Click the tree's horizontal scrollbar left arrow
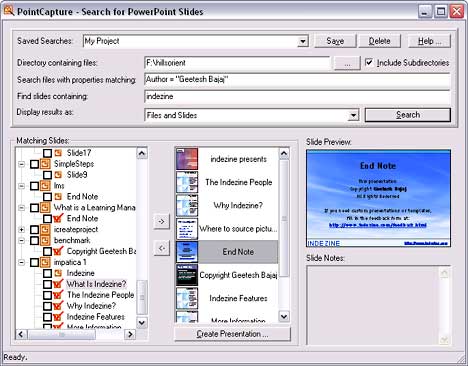 point(21,334)
